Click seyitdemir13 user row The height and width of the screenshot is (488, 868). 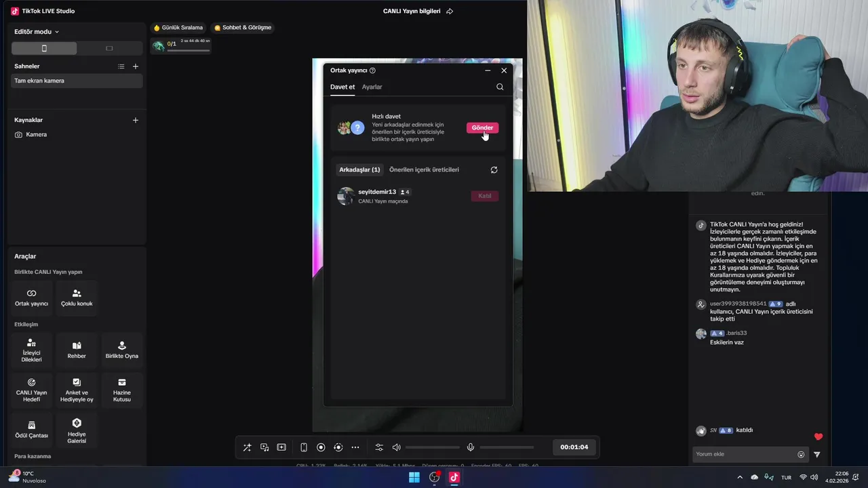tap(418, 196)
